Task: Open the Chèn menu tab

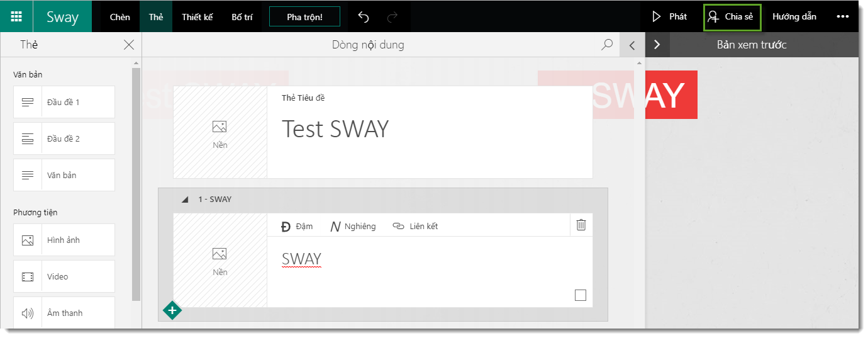Action: pos(120,17)
